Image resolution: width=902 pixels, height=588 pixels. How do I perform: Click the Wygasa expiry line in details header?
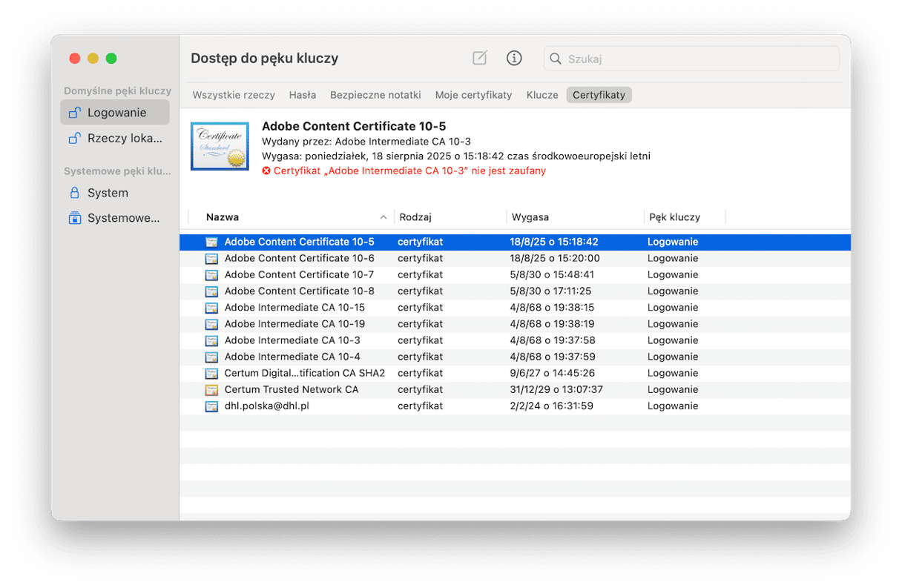point(456,156)
